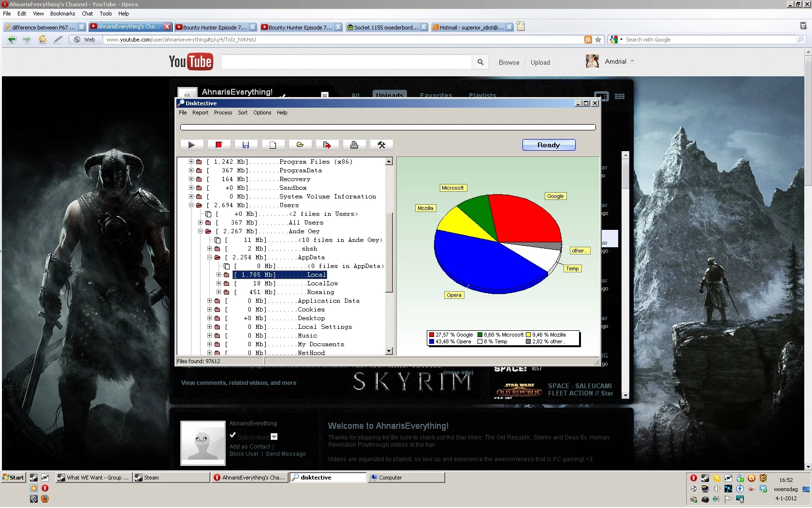This screenshot has width=812, height=508.
Task: Close the difference between P67 tab
Action: click(82, 27)
